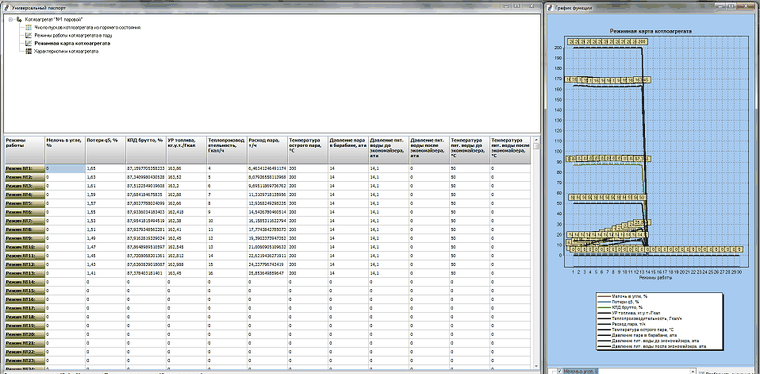
Task: Click the Режимы работы axis label under chart
Action: (x=655, y=279)
